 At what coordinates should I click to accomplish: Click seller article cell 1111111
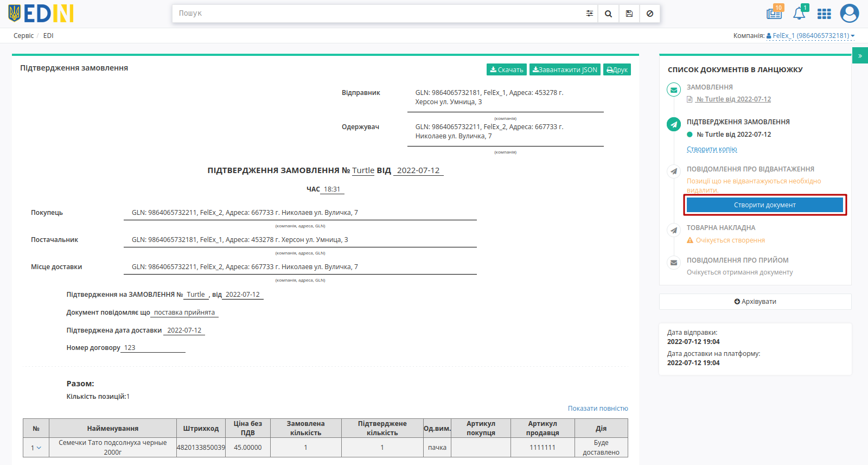tap(542, 448)
